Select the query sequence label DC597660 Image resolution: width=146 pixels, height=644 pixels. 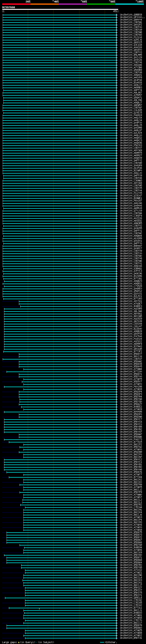tap(8, 7)
